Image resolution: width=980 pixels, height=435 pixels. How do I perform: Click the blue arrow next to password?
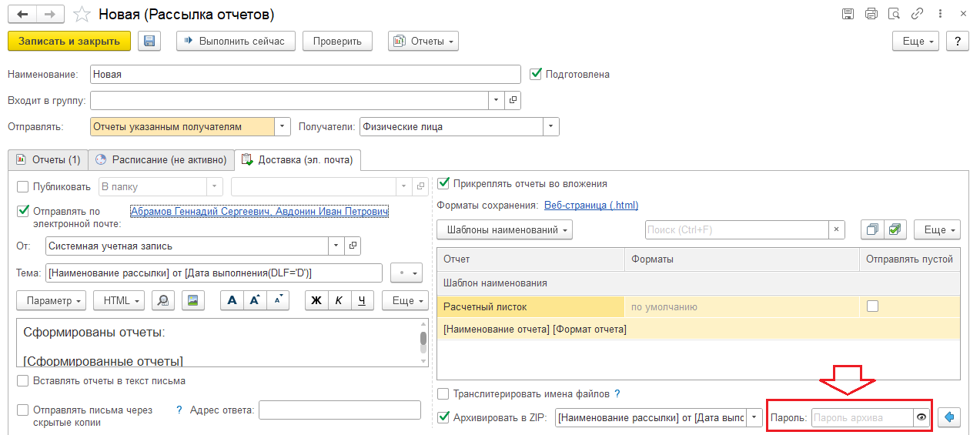point(948,417)
